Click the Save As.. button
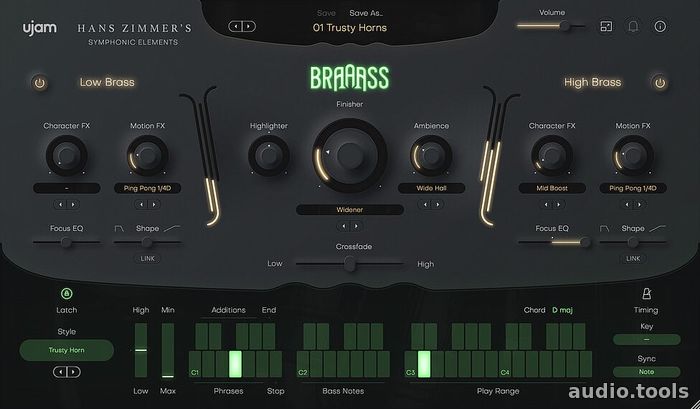Viewport: 700px width, 409px height. pyautogui.click(x=366, y=13)
